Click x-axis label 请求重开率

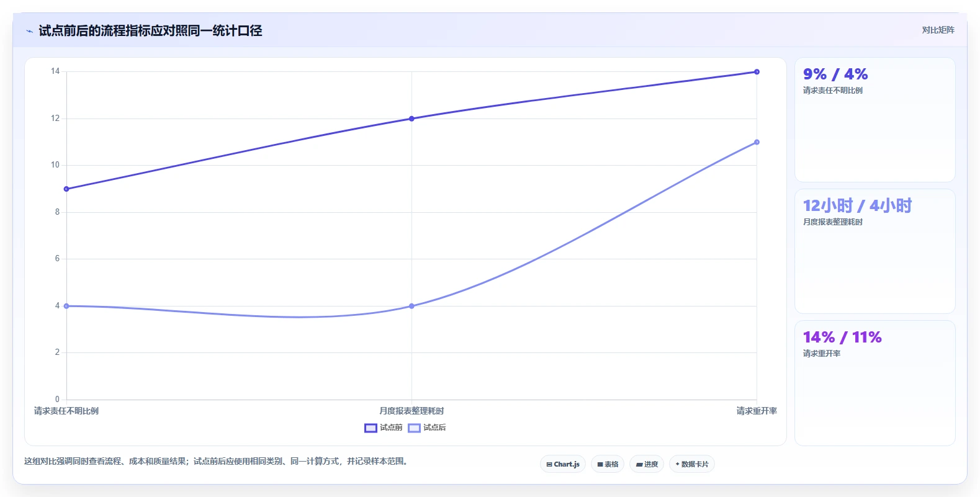[757, 411]
